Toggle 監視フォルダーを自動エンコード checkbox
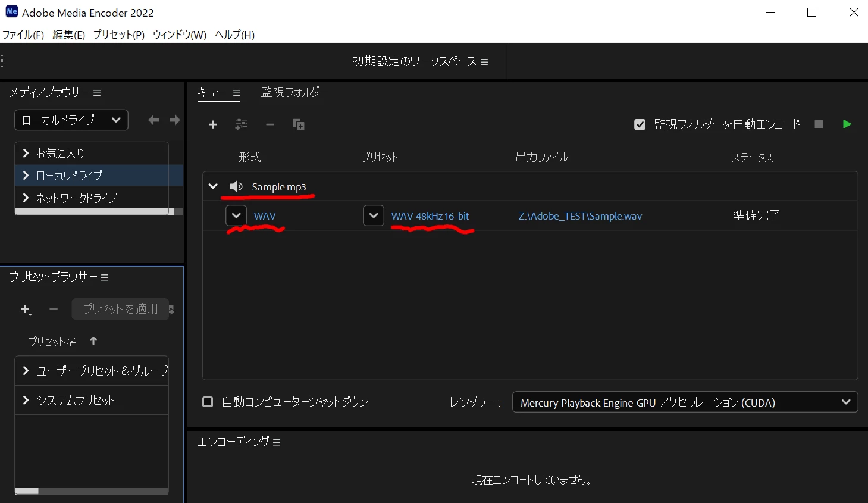Image resolution: width=868 pixels, height=503 pixels. click(640, 124)
